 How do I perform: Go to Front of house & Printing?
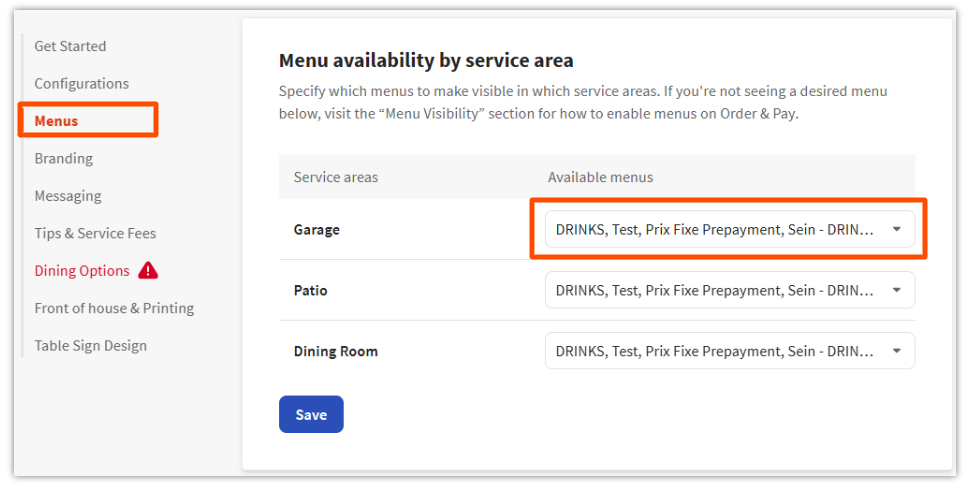(114, 308)
